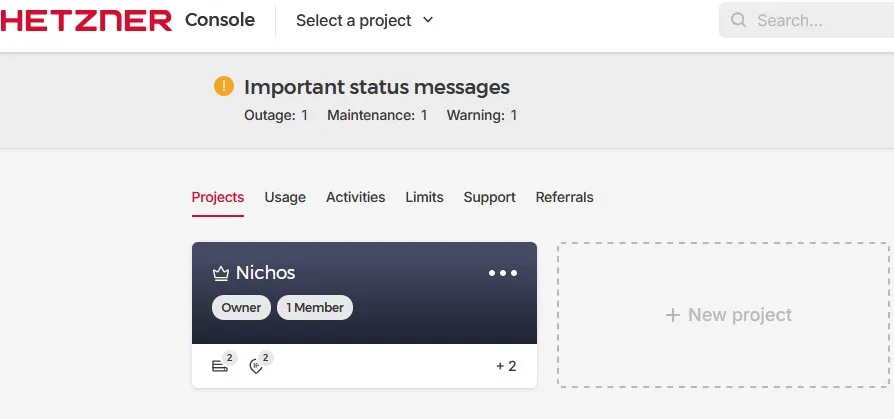Click the Owner badge on Nichos

click(241, 308)
